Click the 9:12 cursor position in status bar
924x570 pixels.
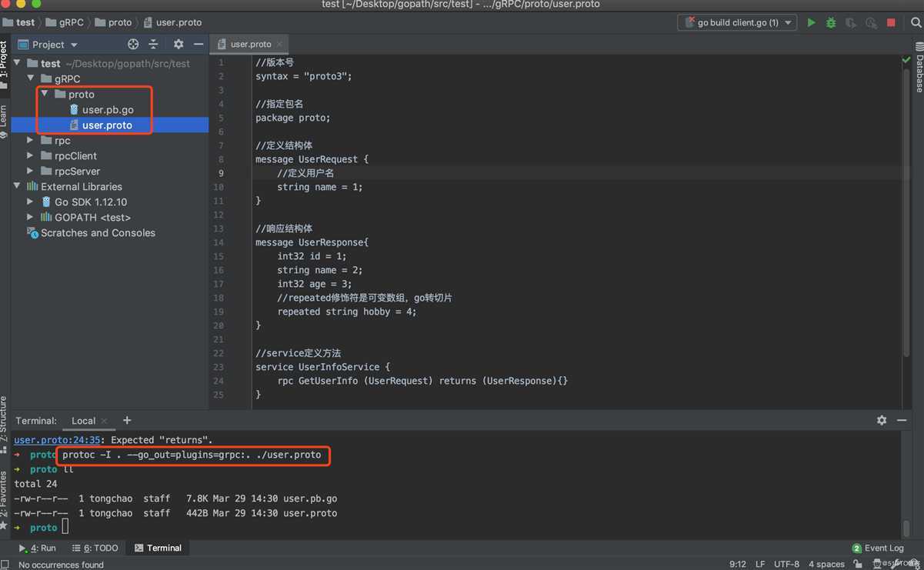737,564
